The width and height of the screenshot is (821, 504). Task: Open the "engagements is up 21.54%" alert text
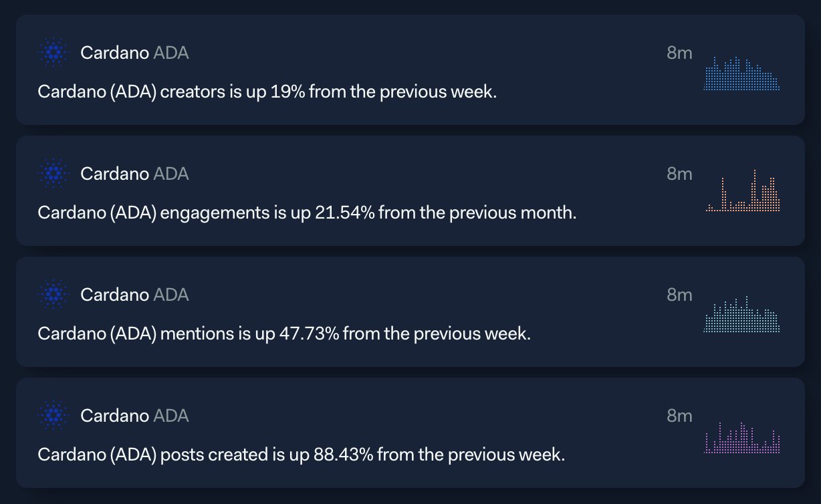pos(307,213)
